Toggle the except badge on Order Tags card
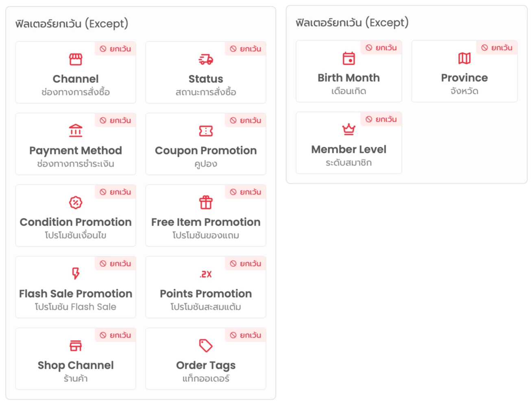Image resolution: width=532 pixels, height=407 pixels. (246, 335)
